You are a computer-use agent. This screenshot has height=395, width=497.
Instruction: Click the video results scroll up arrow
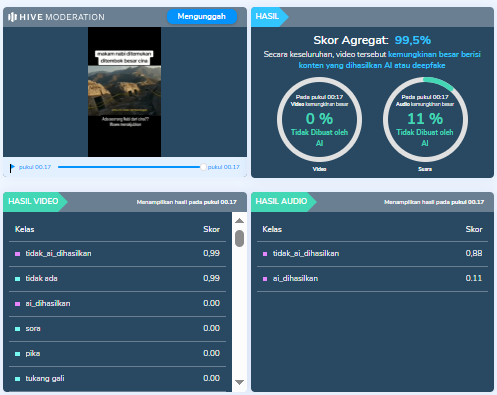239,221
